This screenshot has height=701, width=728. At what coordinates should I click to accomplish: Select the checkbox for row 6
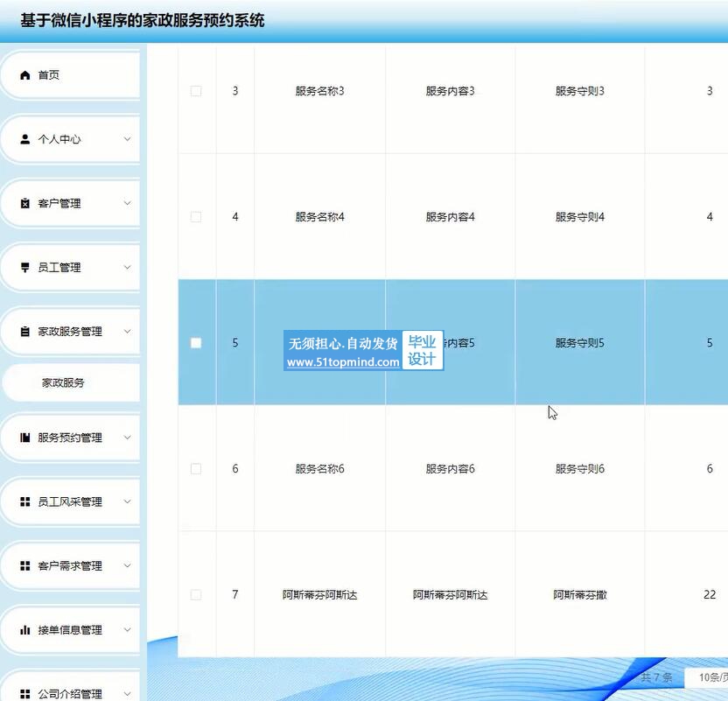[196, 469]
